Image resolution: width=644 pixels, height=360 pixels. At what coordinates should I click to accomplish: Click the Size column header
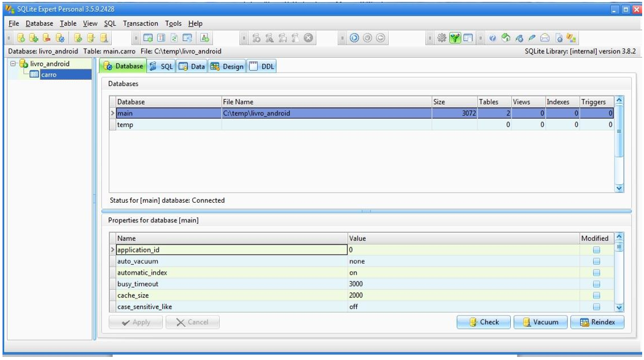click(x=455, y=102)
